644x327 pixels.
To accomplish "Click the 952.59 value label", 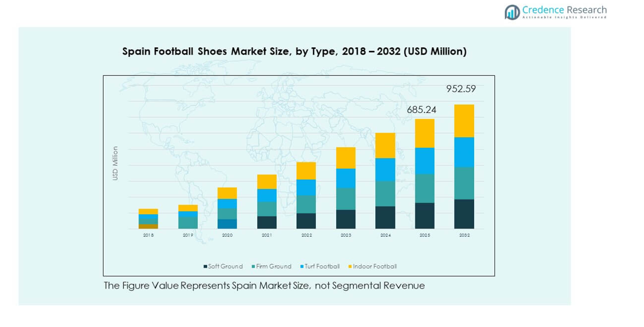I will tap(461, 89).
